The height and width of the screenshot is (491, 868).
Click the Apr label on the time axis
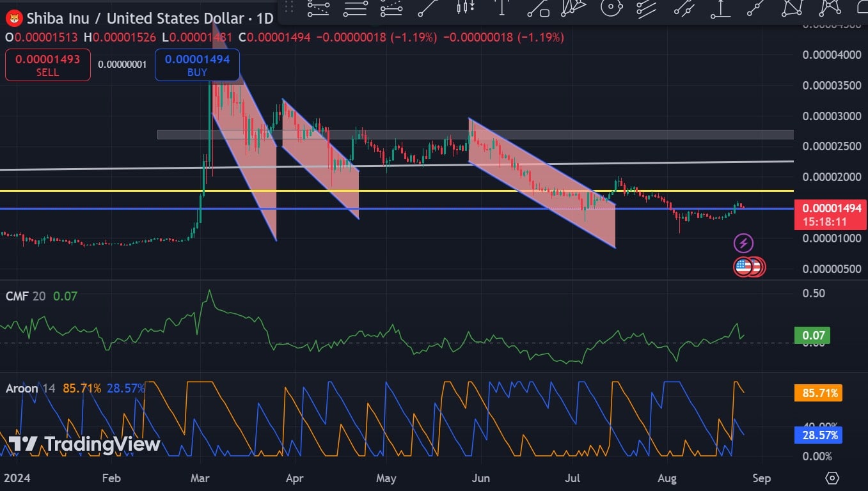click(294, 478)
